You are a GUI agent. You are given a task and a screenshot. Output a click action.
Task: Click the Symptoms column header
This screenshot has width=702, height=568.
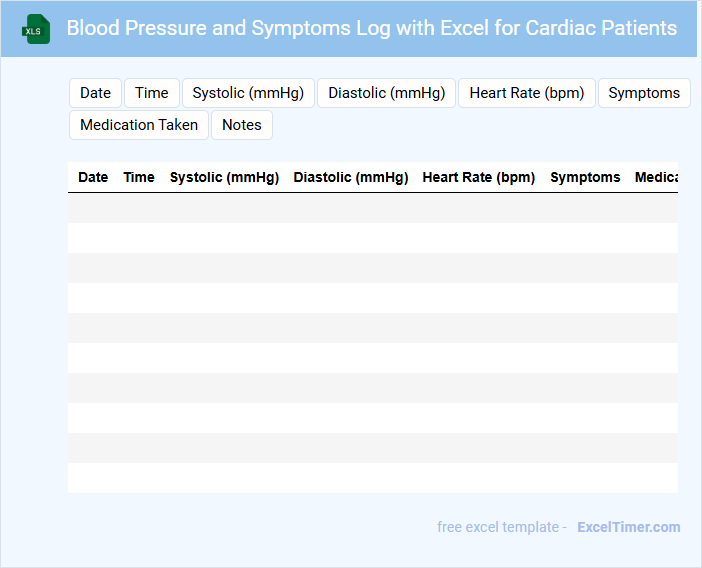(x=585, y=177)
